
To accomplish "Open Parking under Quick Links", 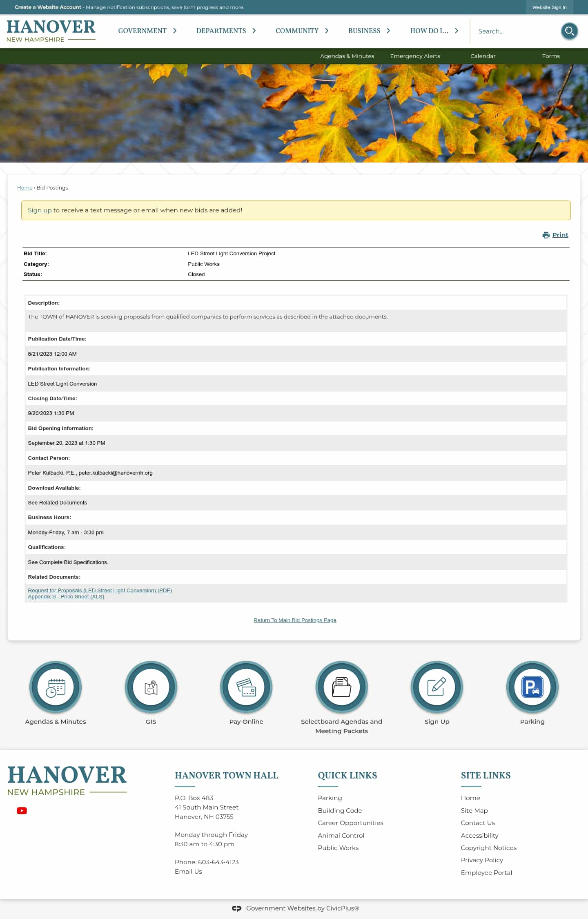I will click(330, 798).
